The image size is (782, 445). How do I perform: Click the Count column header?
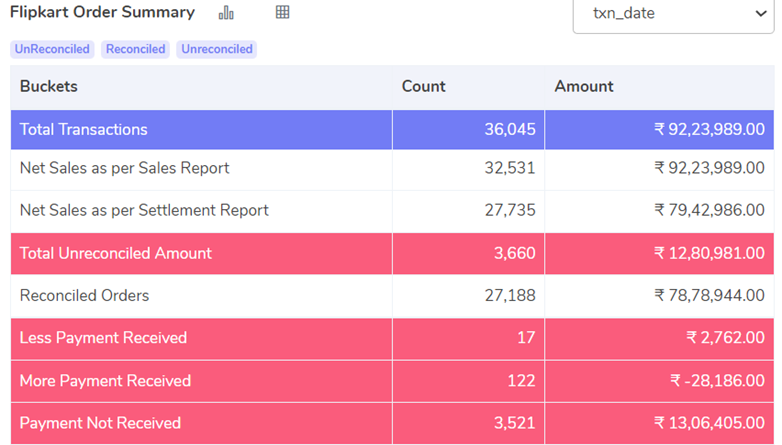423,87
